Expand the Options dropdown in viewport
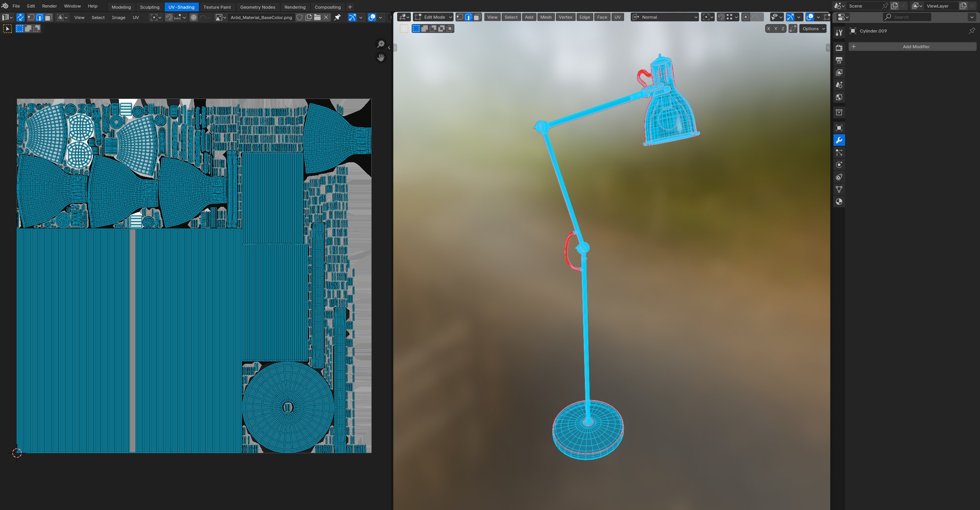The height and width of the screenshot is (510, 980). [813, 29]
